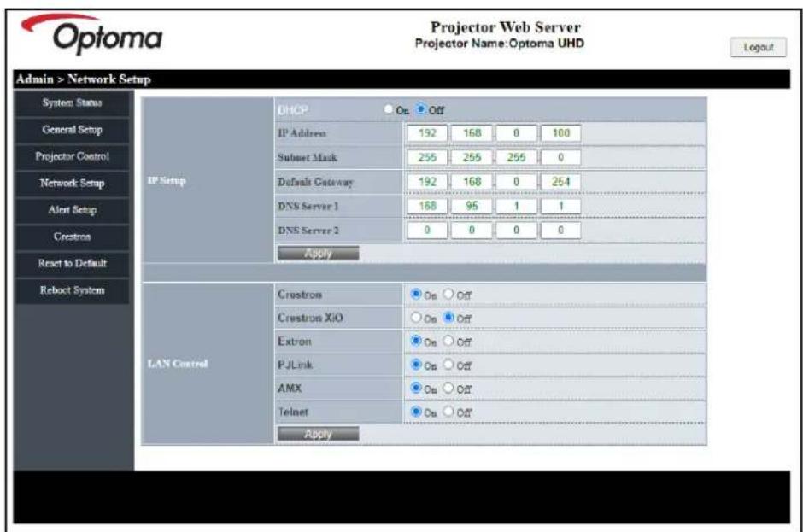Enable AMX On
This screenshot has width=803, height=532.
coord(416,388)
